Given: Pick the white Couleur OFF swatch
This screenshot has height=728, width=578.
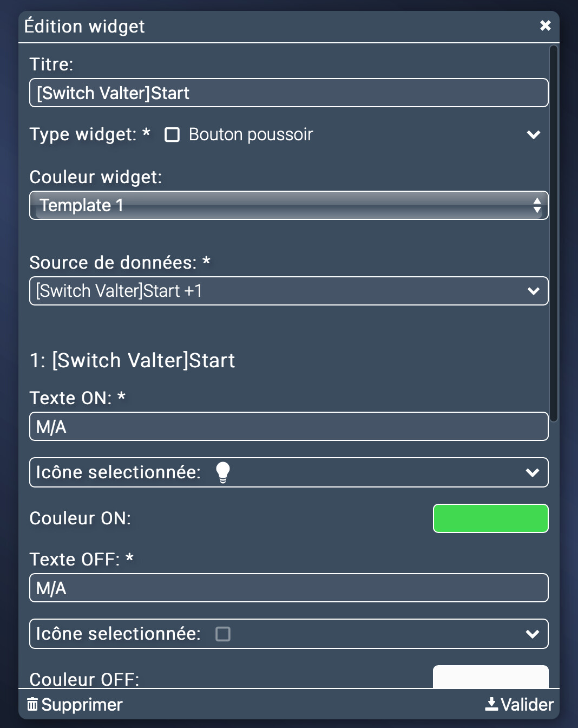Looking at the screenshot, I should pos(490,677).
